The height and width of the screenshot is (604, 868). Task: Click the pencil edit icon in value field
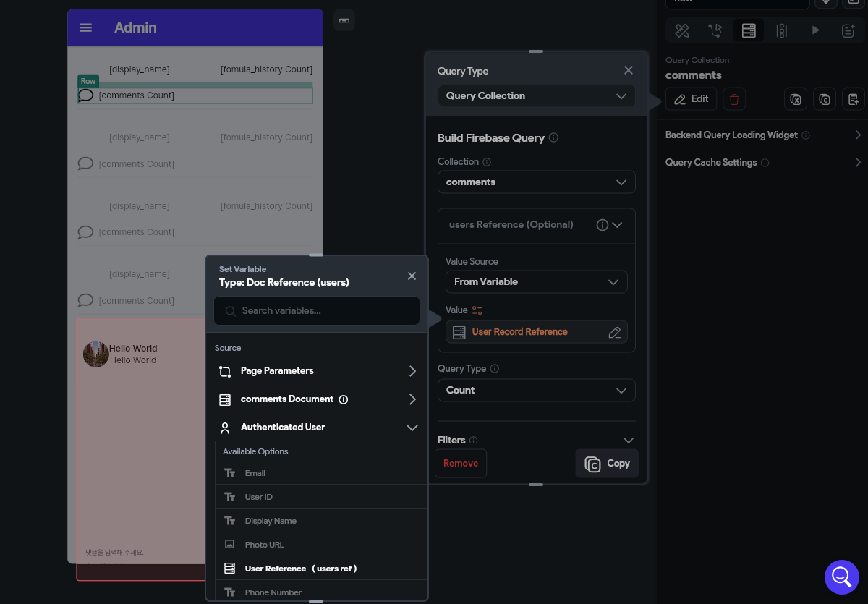pyautogui.click(x=615, y=332)
